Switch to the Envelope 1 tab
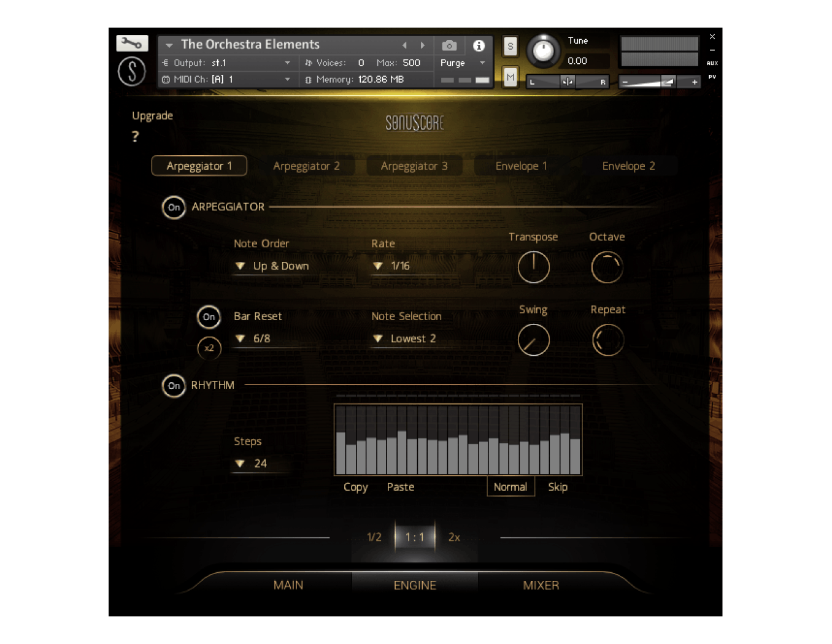832x644 pixels. [x=521, y=166]
